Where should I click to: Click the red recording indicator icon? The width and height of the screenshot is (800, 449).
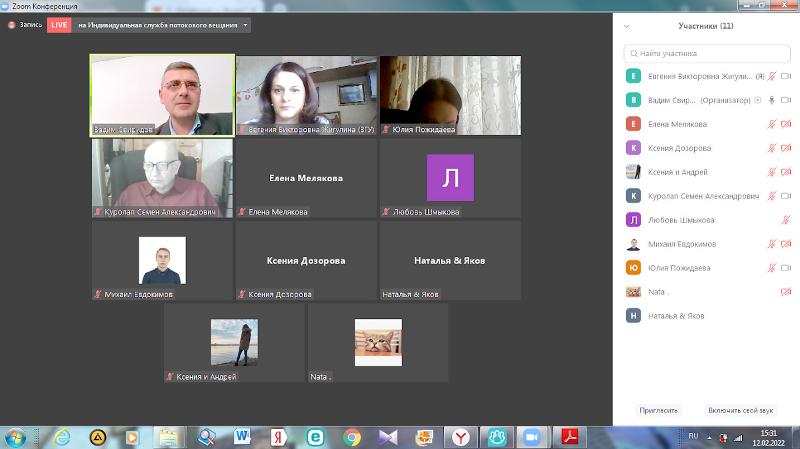click(12, 25)
